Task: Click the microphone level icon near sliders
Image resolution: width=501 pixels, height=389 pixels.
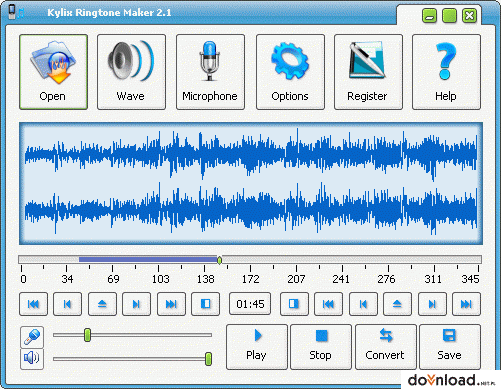Action: 32,337
